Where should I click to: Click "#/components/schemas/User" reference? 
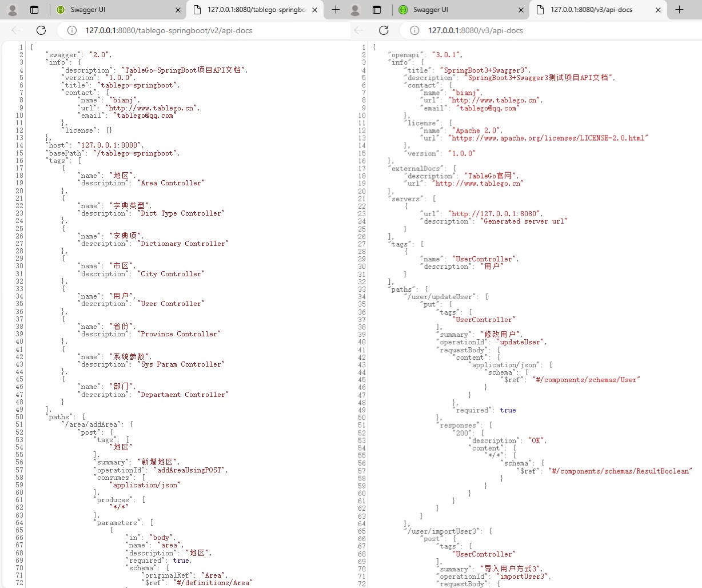pos(586,380)
